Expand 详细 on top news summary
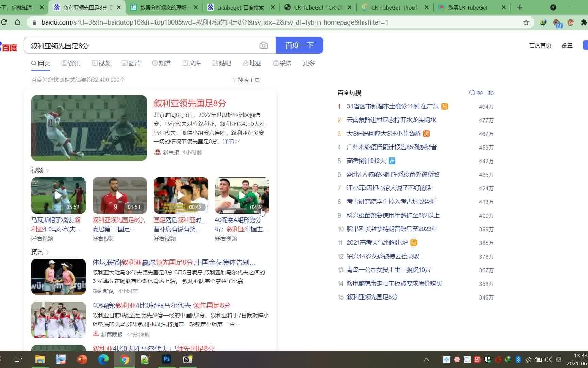 coord(231,141)
